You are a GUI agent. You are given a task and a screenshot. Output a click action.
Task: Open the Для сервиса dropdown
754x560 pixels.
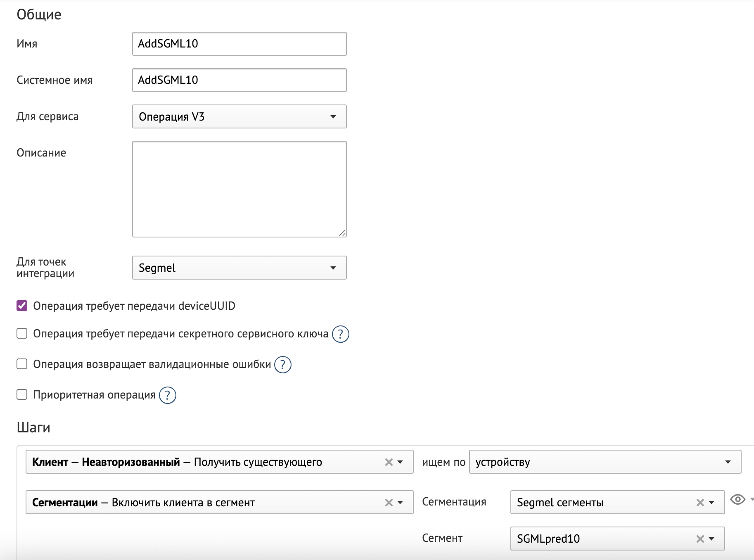239,116
